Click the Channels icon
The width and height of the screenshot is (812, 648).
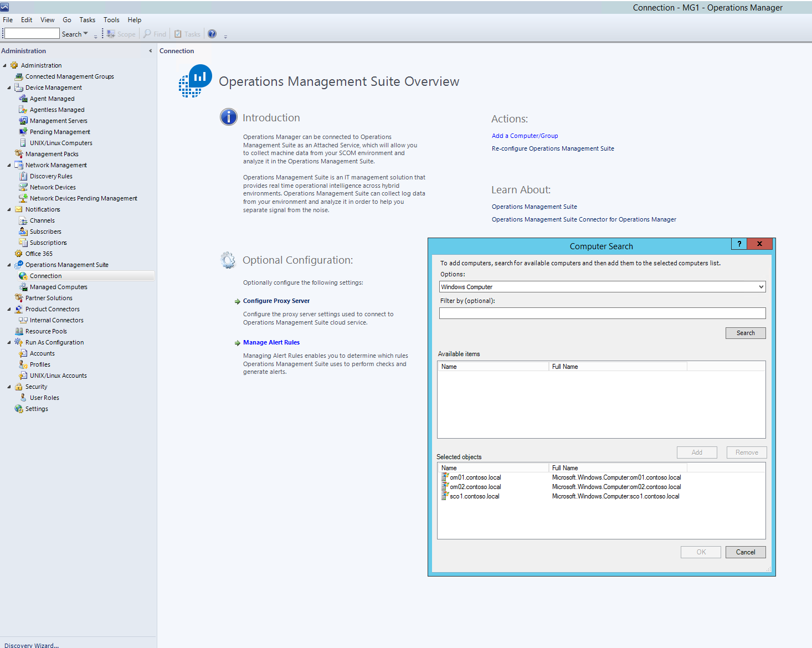pyautogui.click(x=23, y=220)
